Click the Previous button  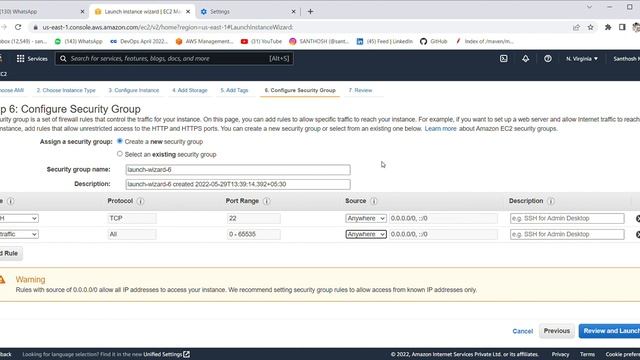pyautogui.click(x=557, y=331)
